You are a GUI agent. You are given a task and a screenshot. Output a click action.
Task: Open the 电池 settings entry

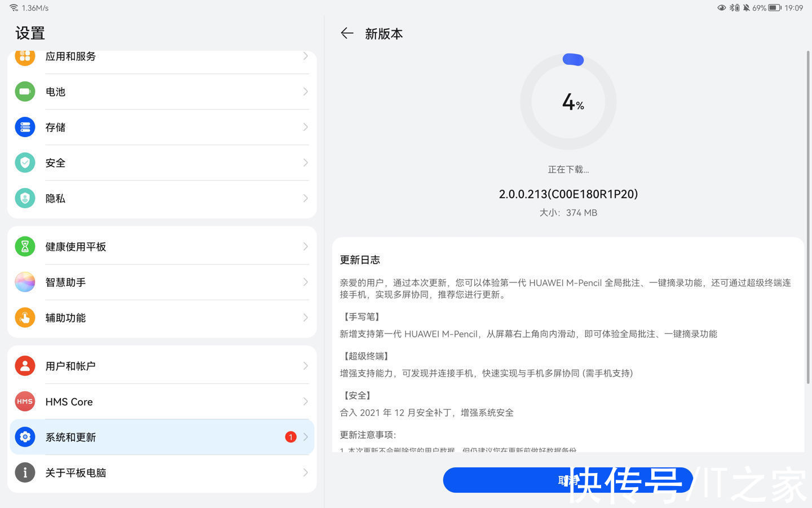[162, 91]
